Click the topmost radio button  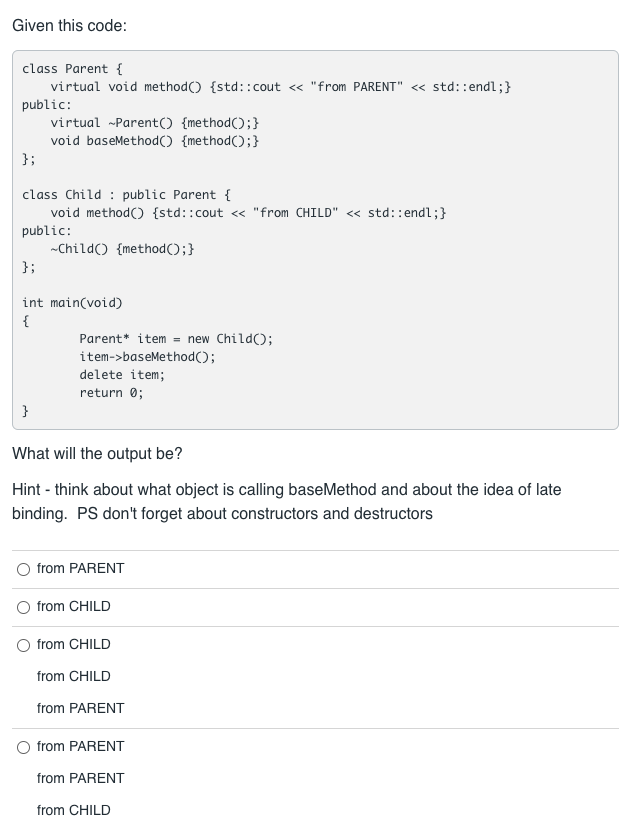tap(23, 568)
